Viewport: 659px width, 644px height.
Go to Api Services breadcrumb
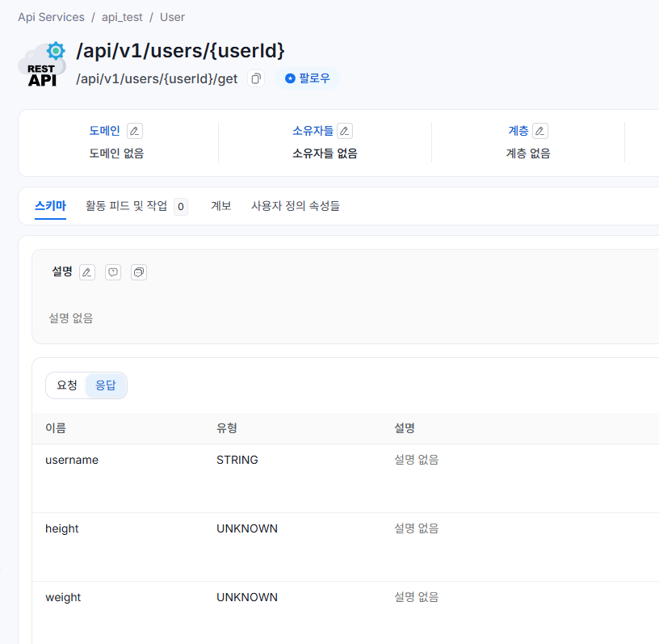point(51,17)
